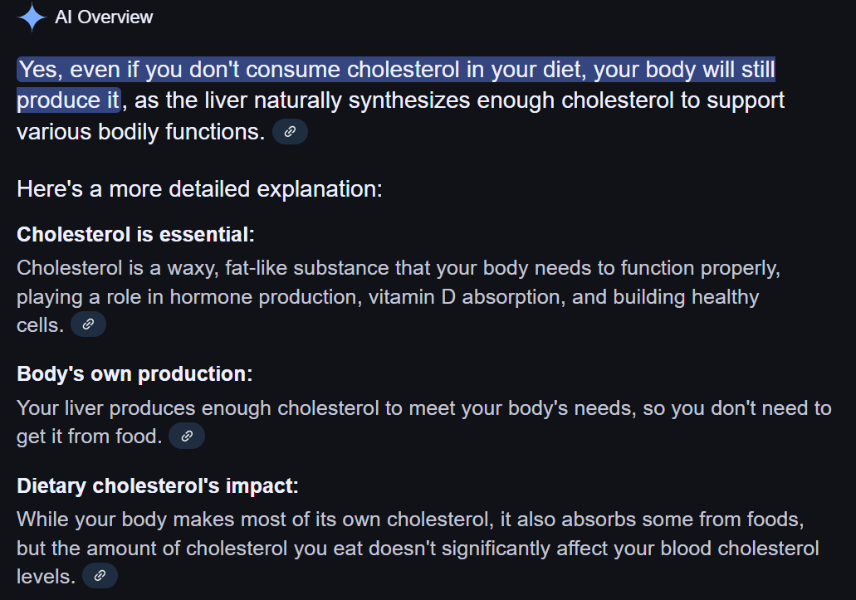The width and height of the screenshot is (856, 600).
Task: Click the blue AI Overview sparkle icon
Action: point(32,17)
